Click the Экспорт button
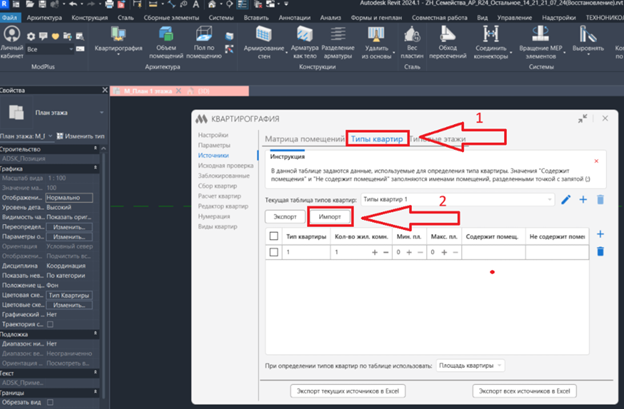Viewport: 624px width, 409px height. click(285, 217)
